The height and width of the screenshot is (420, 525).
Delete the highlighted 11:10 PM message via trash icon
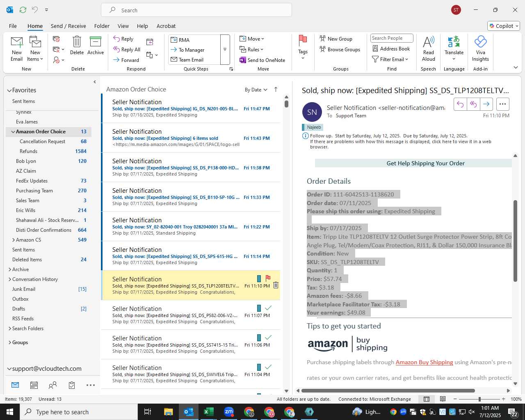(276, 285)
